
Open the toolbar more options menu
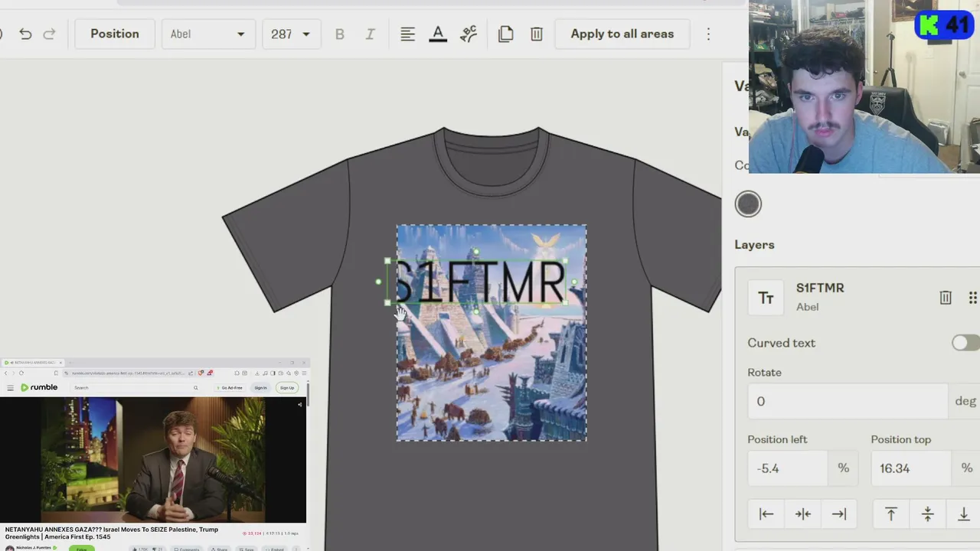click(x=708, y=34)
